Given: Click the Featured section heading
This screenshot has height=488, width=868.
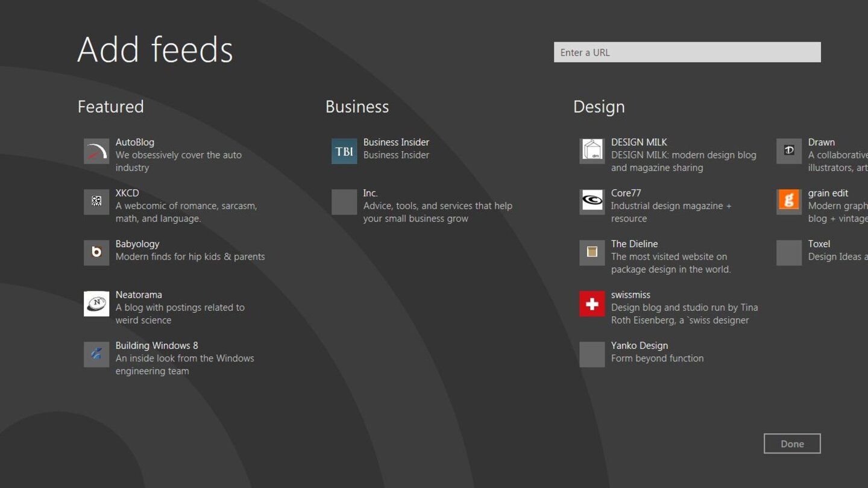Looking at the screenshot, I should [x=111, y=107].
